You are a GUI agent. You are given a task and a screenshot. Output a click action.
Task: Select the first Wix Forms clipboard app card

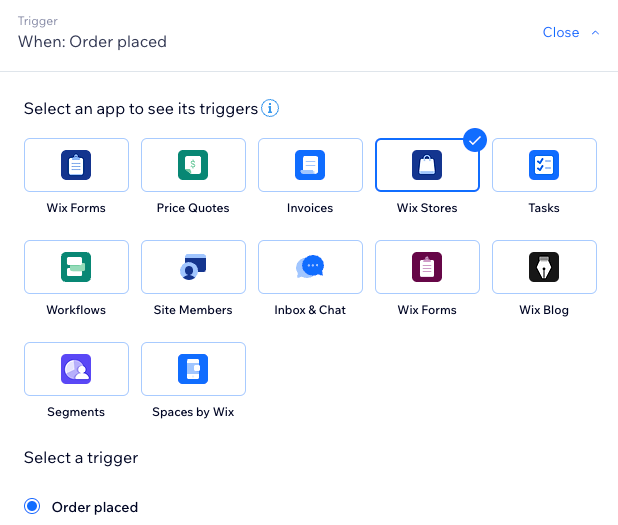coord(76,165)
